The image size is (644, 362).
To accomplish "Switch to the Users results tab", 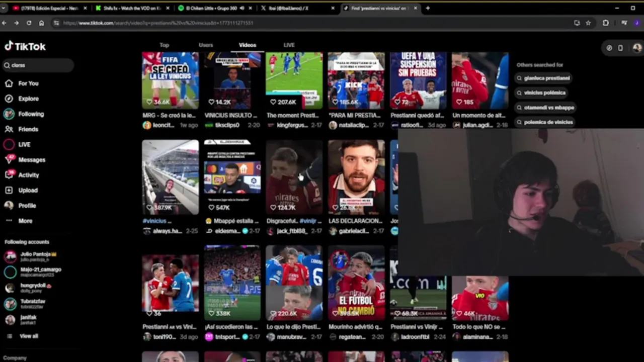I will [206, 45].
